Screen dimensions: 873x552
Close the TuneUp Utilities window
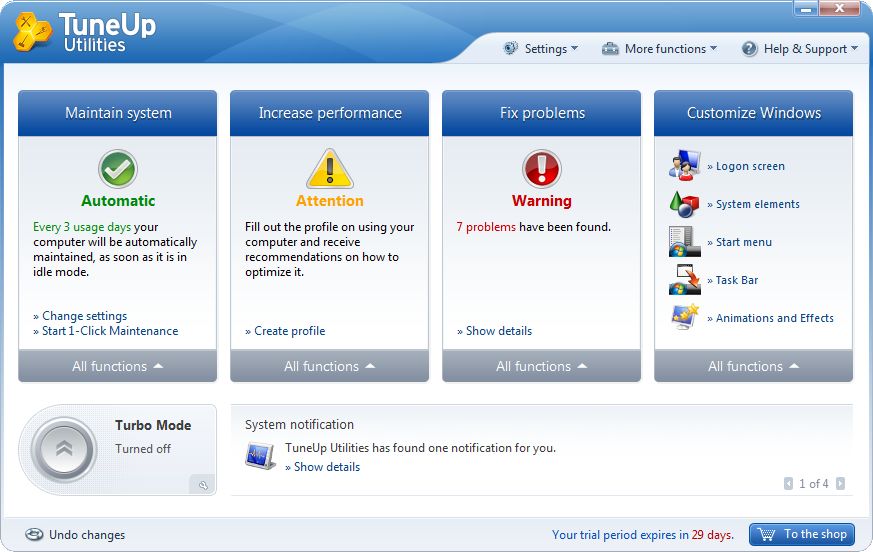pyautogui.click(x=840, y=8)
